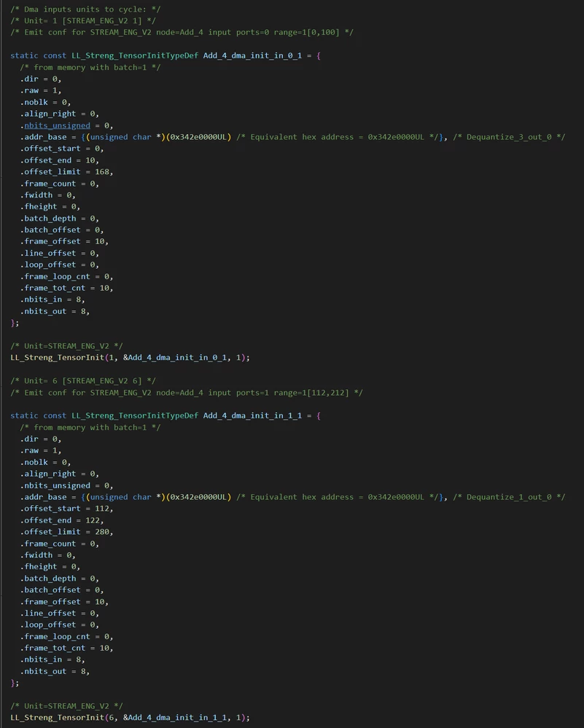The height and width of the screenshot is (728, 584).
Task: Click the '&Add_4_dma_init_in_0_1' argument in the TensorInit call
Action: (175, 358)
